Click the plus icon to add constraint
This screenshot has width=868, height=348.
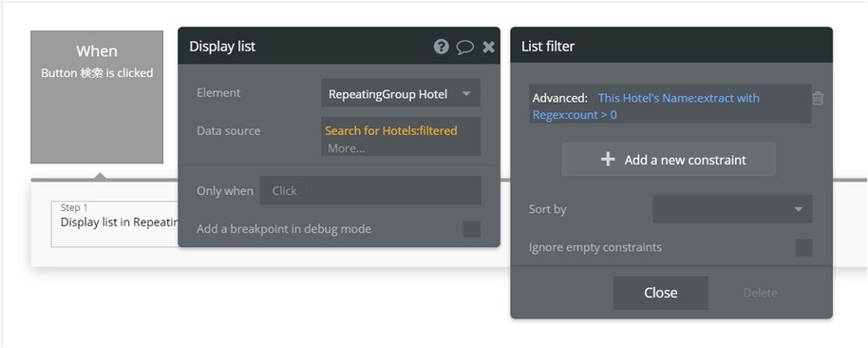608,160
